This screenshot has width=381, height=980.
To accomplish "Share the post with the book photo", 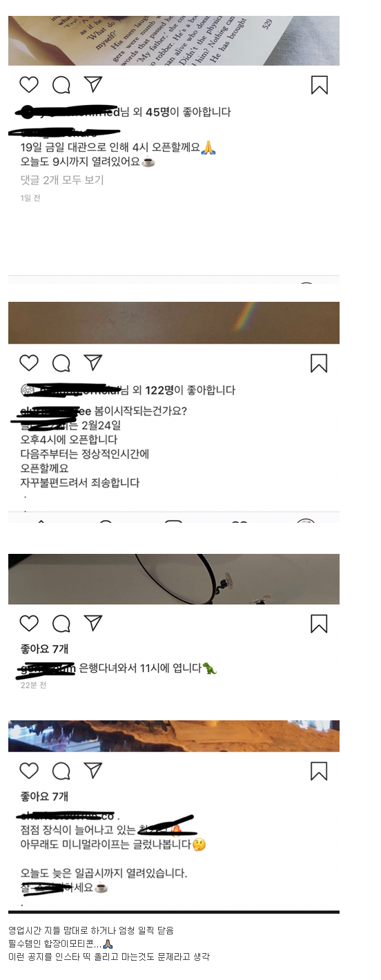I will (93, 84).
